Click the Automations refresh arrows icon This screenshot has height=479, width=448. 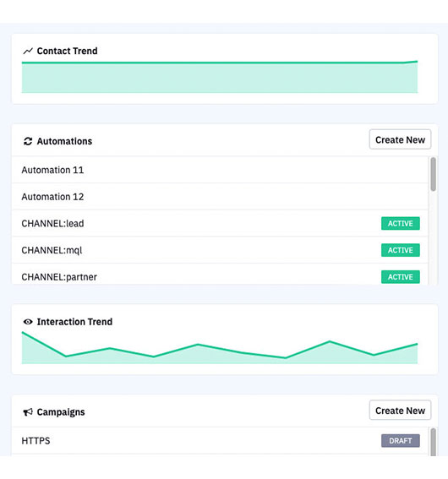click(28, 141)
